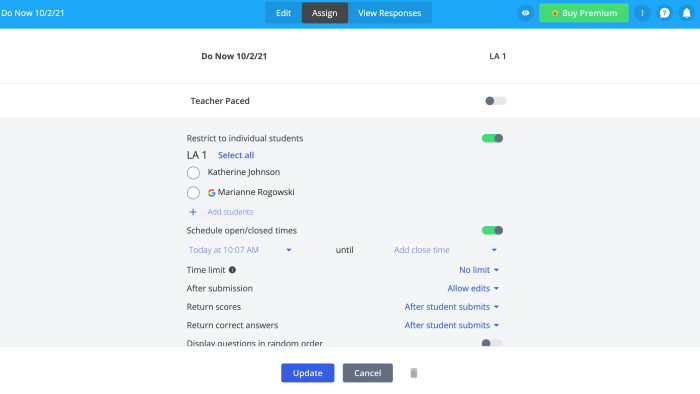Image resolution: width=700 pixels, height=394 pixels.
Task: Click the Do Now 10/2/21 header title
Action: pyautogui.click(x=33, y=13)
